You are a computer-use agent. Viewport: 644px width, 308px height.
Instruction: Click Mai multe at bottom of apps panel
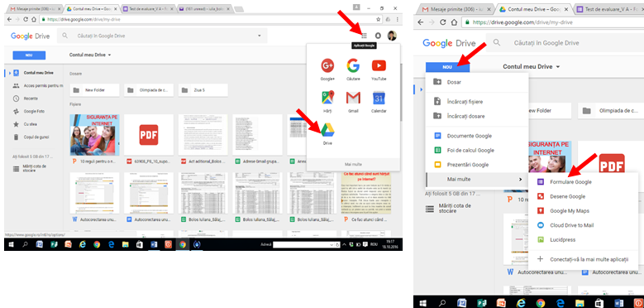tap(353, 164)
